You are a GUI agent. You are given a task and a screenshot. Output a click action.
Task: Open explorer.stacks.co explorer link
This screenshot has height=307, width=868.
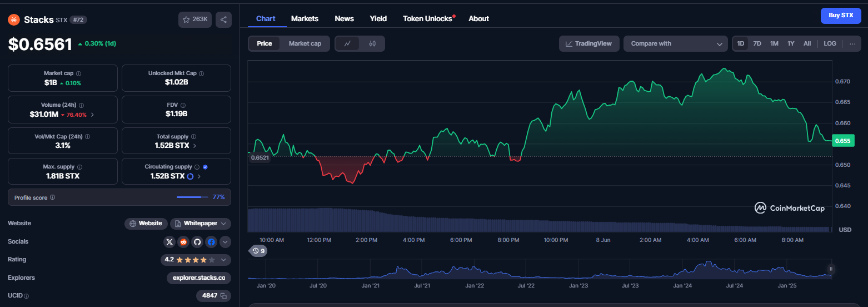[x=199, y=278]
